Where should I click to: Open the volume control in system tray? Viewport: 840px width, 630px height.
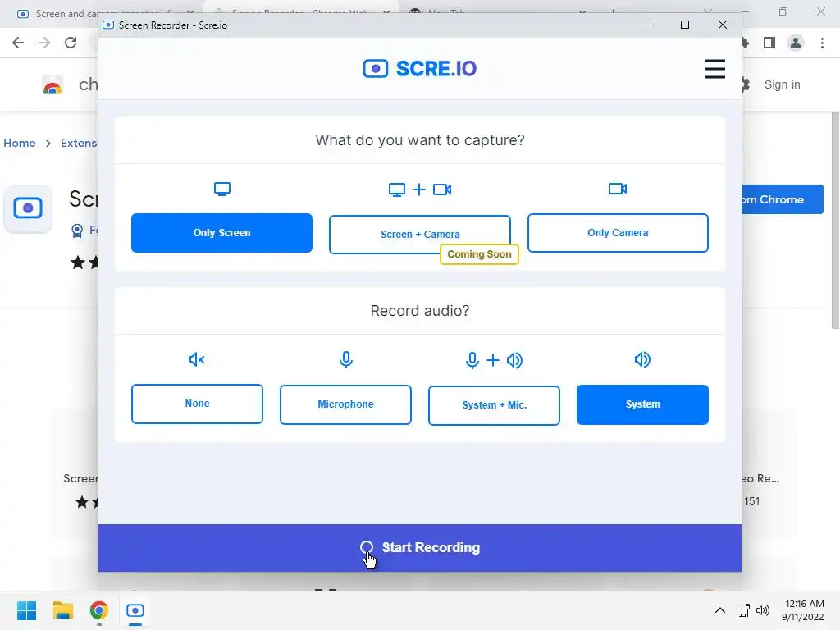(x=763, y=610)
